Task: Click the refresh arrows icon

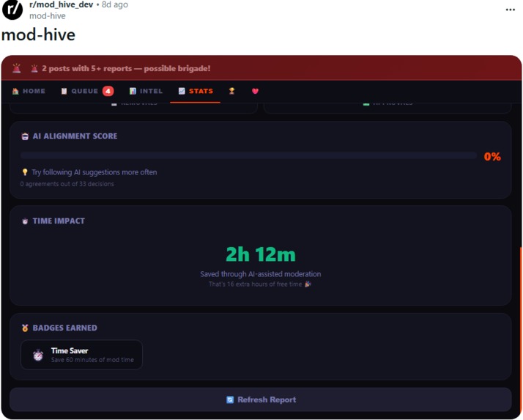Action: point(230,399)
